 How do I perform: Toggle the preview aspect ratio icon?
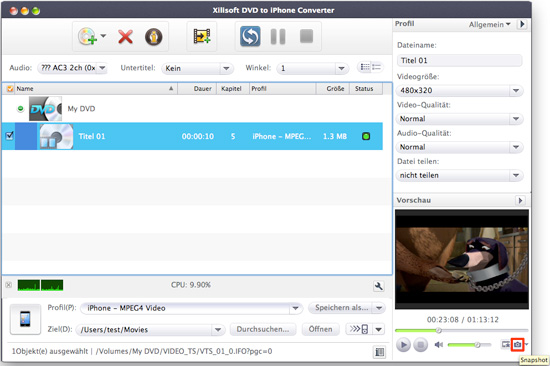(x=505, y=345)
